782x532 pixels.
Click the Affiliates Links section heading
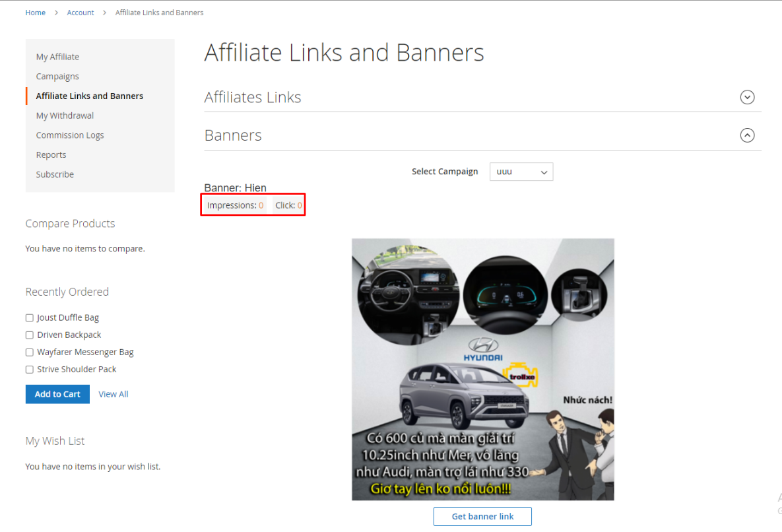[x=253, y=98]
